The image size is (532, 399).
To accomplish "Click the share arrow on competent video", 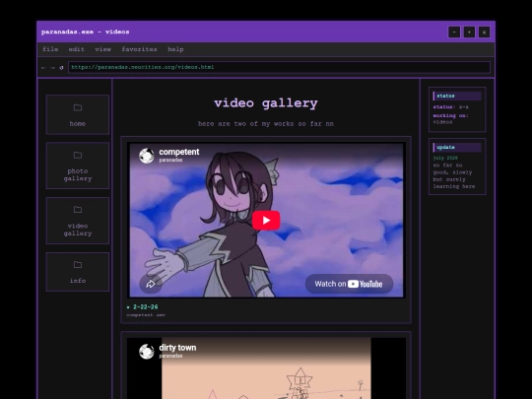I will pos(151,284).
